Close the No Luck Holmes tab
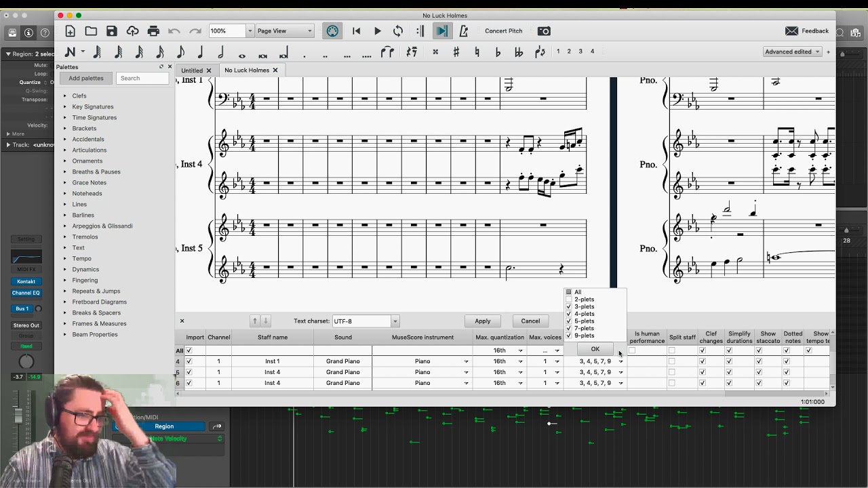Image resolution: width=868 pixels, height=488 pixels. (x=275, y=70)
